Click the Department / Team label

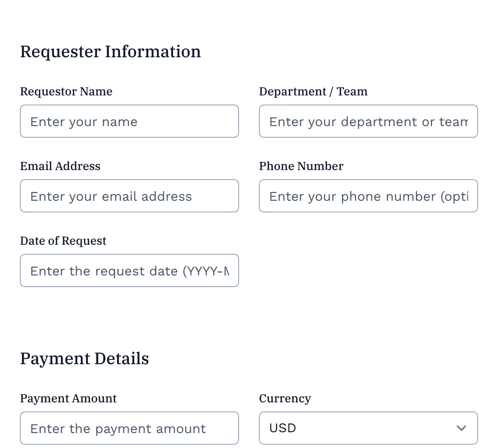click(x=313, y=91)
